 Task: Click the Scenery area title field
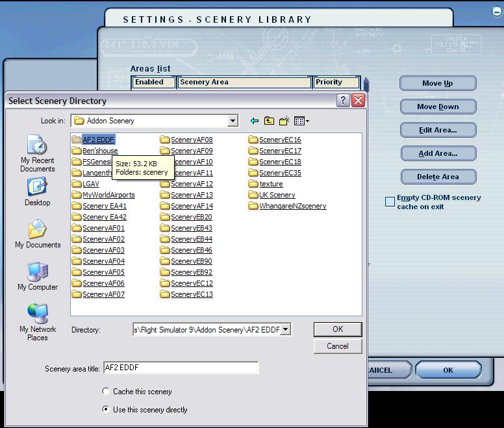181,368
